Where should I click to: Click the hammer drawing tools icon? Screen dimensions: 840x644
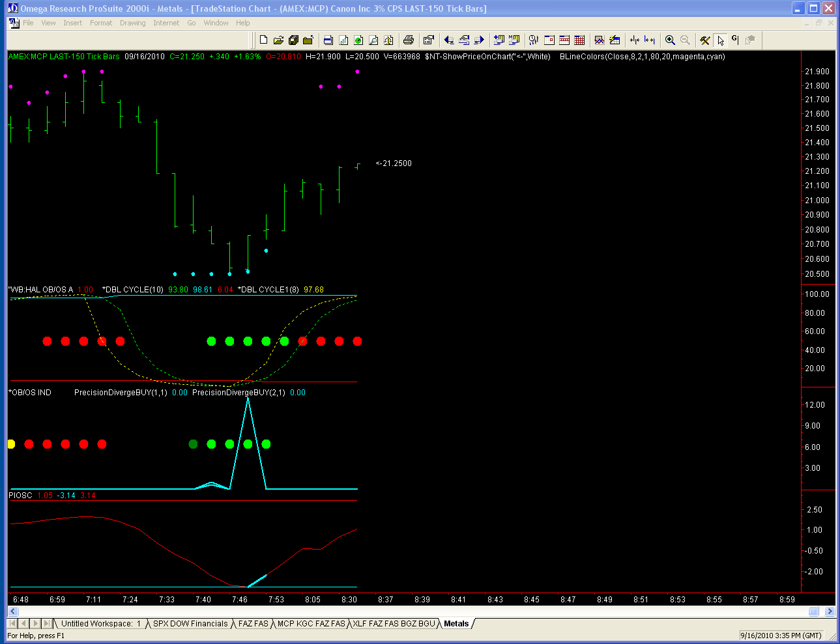click(x=704, y=40)
